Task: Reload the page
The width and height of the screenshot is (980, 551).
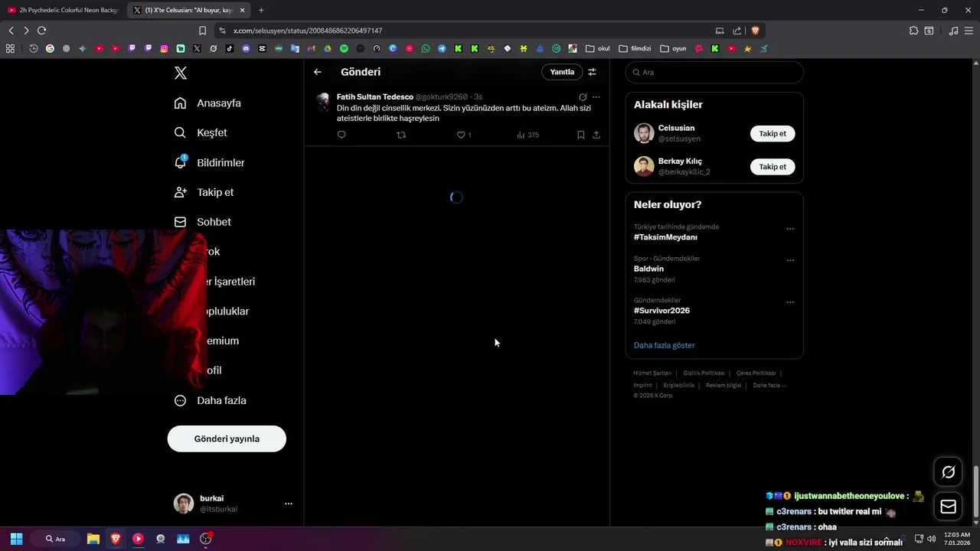Action: tap(41, 31)
